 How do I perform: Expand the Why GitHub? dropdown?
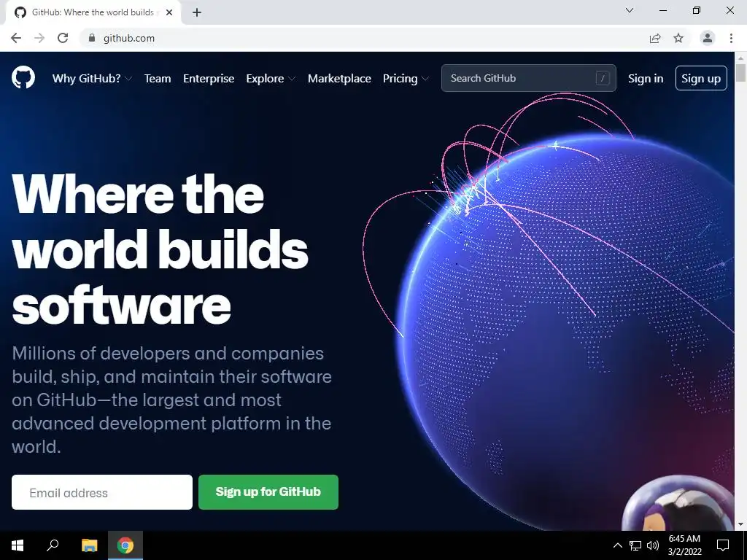pos(92,79)
